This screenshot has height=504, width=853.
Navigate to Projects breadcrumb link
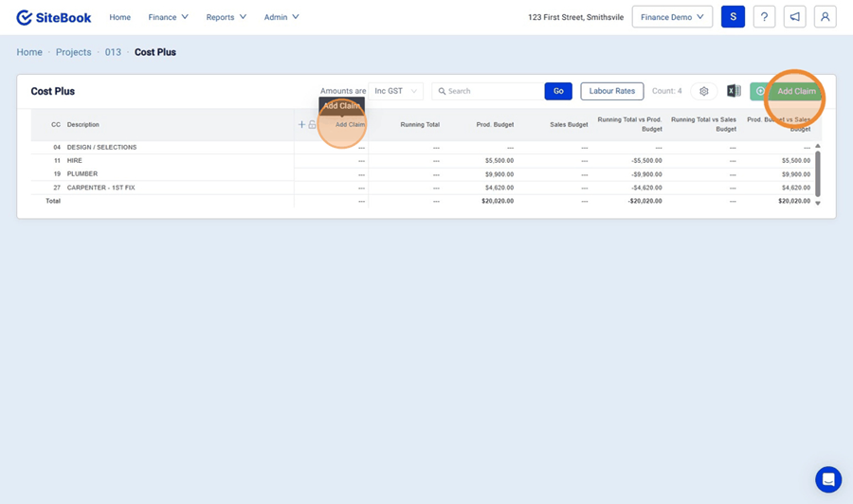point(73,52)
